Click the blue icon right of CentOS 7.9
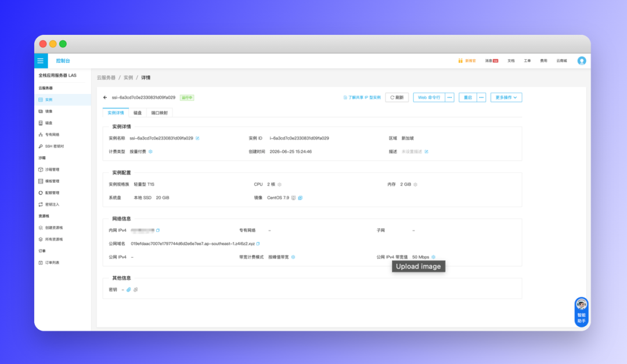This screenshot has width=627, height=364. coord(300,197)
